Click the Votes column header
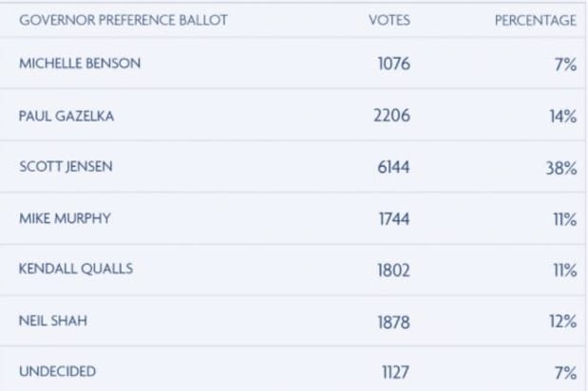The image size is (588, 391). pyautogui.click(x=389, y=21)
